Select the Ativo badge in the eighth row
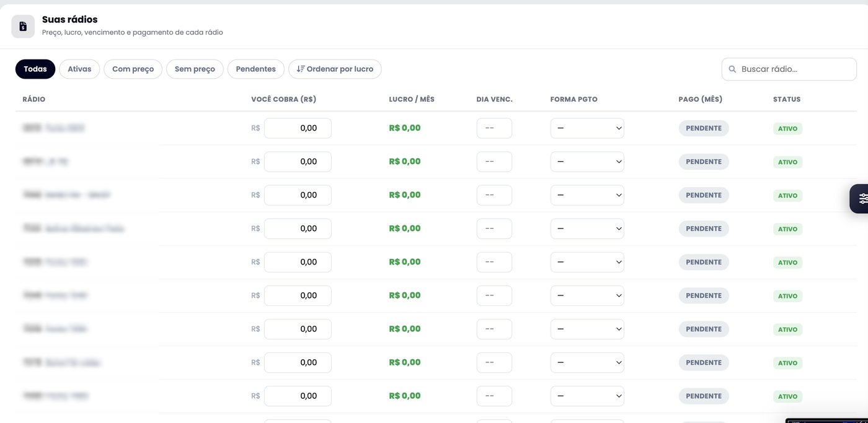Screen dimensions: 868x423 [787, 363]
